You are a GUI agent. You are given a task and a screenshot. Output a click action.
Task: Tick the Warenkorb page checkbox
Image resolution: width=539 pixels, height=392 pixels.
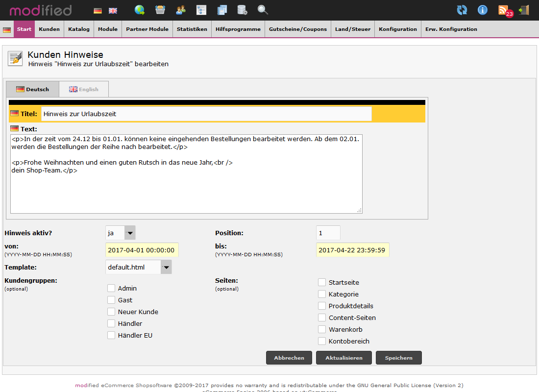point(322,329)
